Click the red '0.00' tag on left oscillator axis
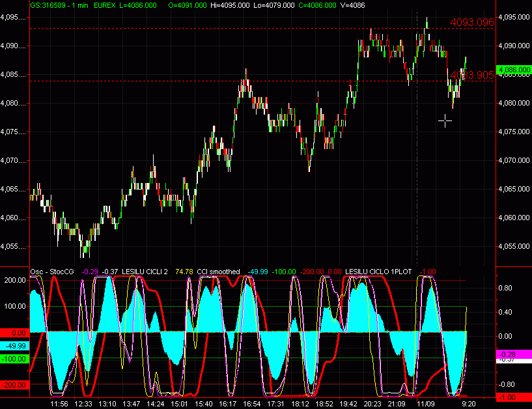Image resolution: width=532 pixels, height=409 pixels. [x=14, y=333]
